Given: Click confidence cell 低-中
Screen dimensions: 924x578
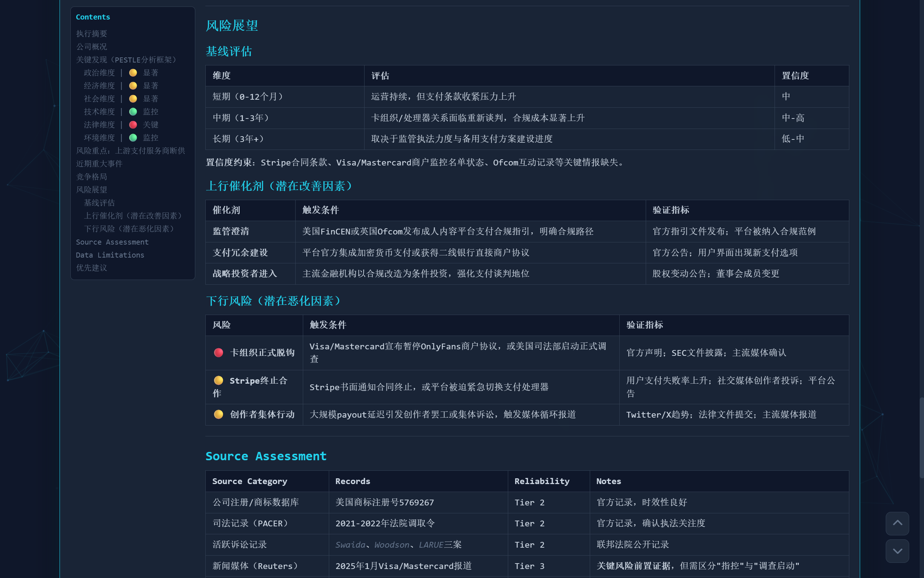Looking at the screenshot, I should [812, 139].
